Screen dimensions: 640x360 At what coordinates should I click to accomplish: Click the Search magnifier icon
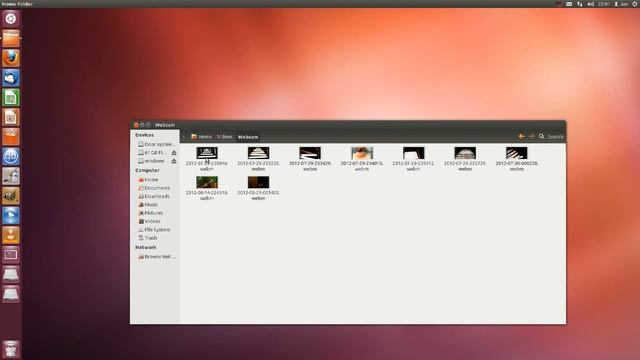[x=542, y=136]
